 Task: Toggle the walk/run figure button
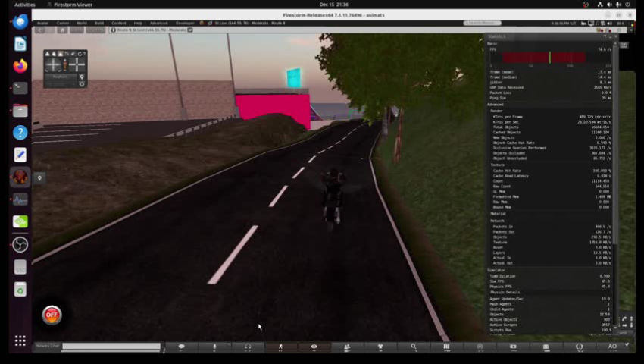click(280, 347)
